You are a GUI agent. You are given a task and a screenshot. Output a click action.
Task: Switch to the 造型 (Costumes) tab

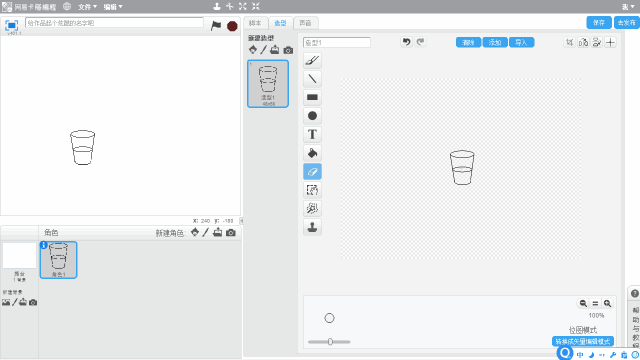(280, 23)
